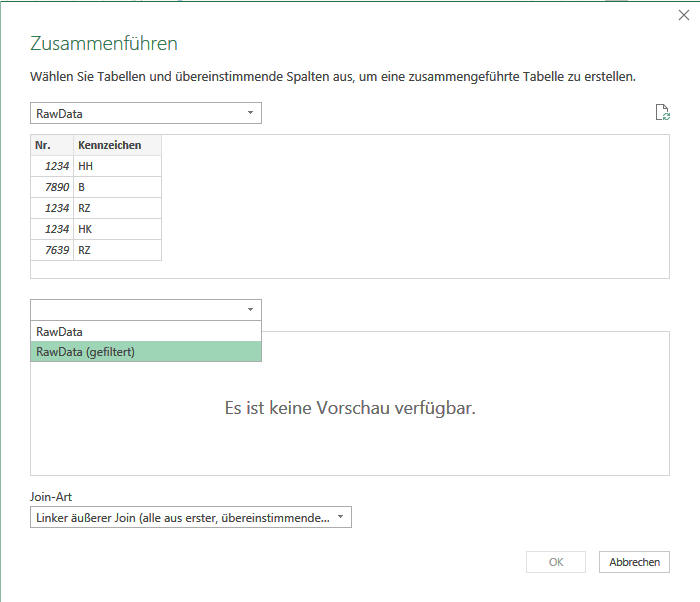Click the HK cell in the table
Image resolution: width=700 pixels, height=602 pixels.
[117, 229]
